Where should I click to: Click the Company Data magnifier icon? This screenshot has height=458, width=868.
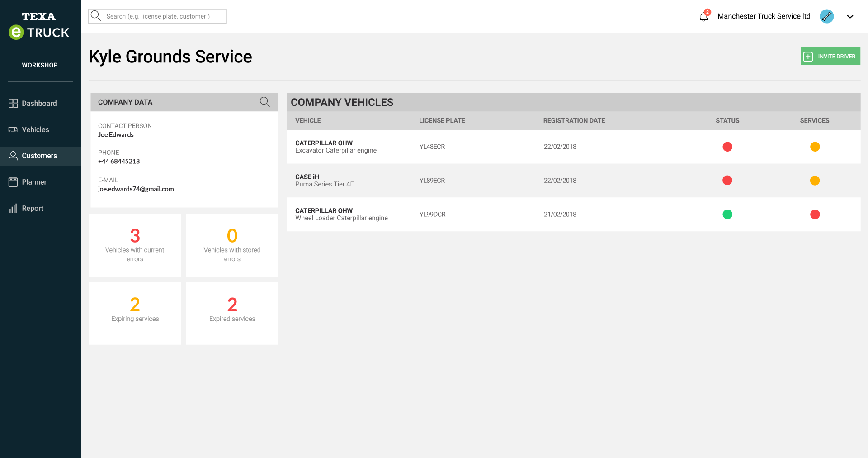click(x=265, y=102)
